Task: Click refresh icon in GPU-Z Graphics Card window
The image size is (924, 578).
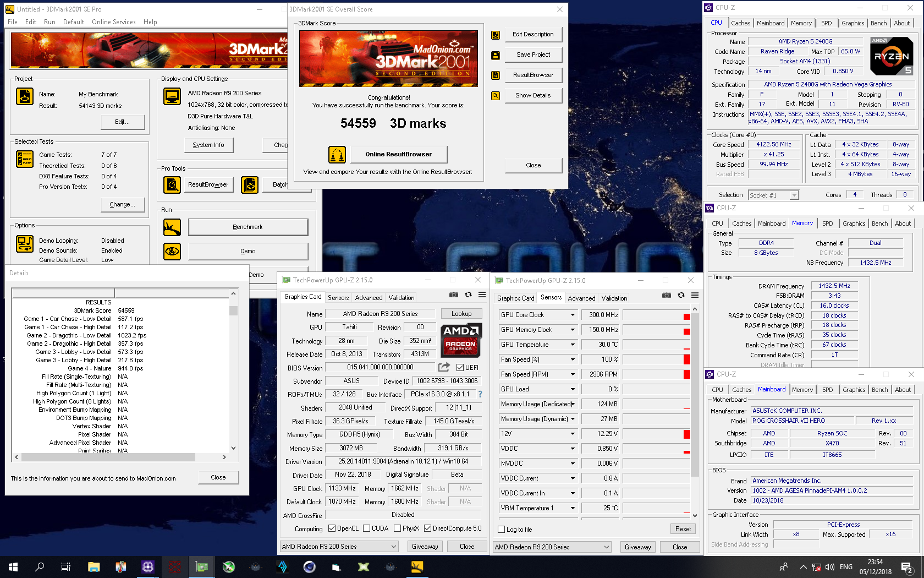Action: point(468,295)
